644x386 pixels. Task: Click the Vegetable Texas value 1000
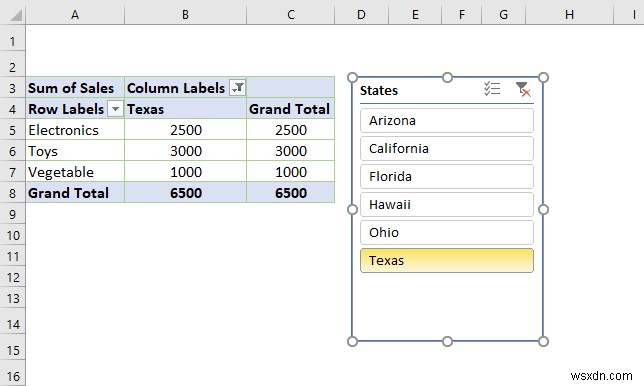(x=185, y=172)
